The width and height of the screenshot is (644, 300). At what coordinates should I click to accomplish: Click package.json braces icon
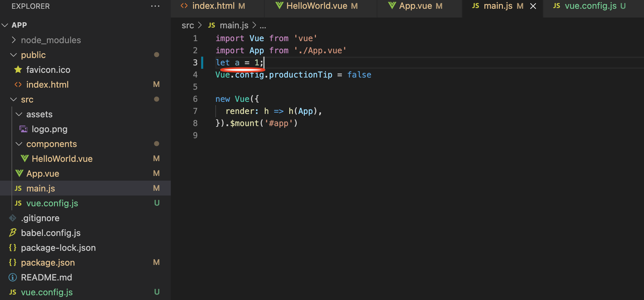[x=12, y=263]
